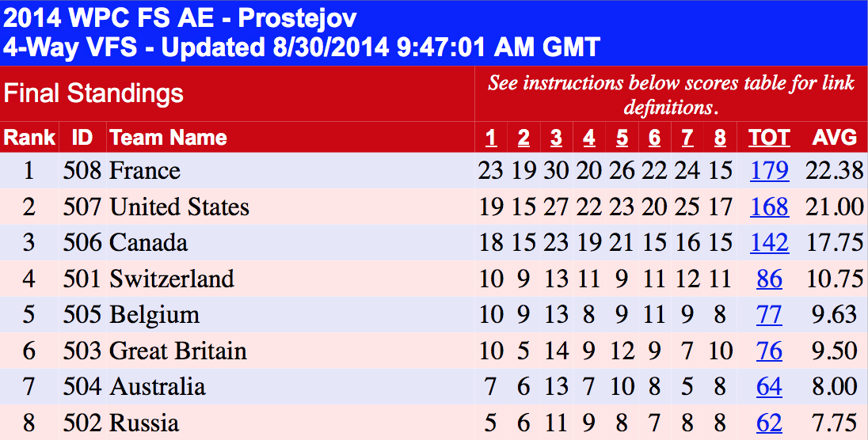Viewport: 868px width, 440px height.
Task: Select the round 6 header link
Action: [654, 138]
